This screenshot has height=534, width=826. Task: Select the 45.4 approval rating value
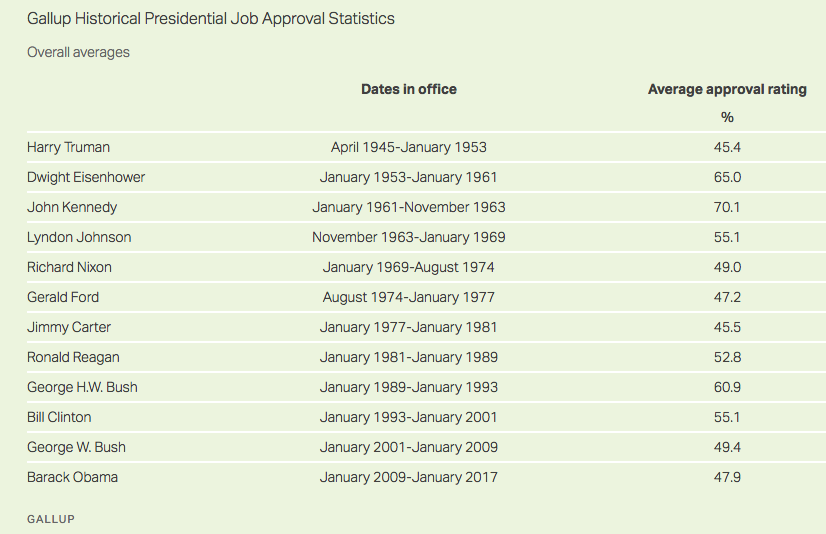coord(727,147)
